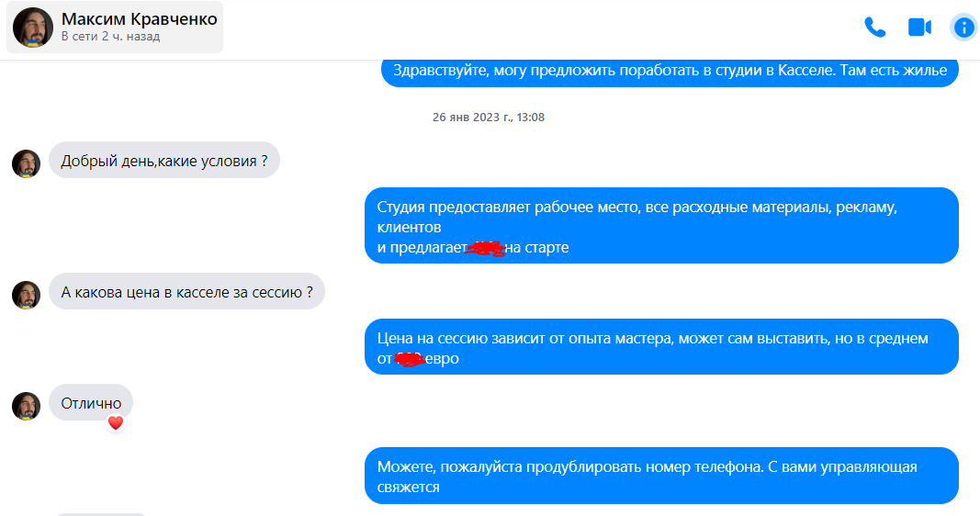Select the 'Отлично' message bubble
This screenshot has height=516, width=980.
point(91,403)
